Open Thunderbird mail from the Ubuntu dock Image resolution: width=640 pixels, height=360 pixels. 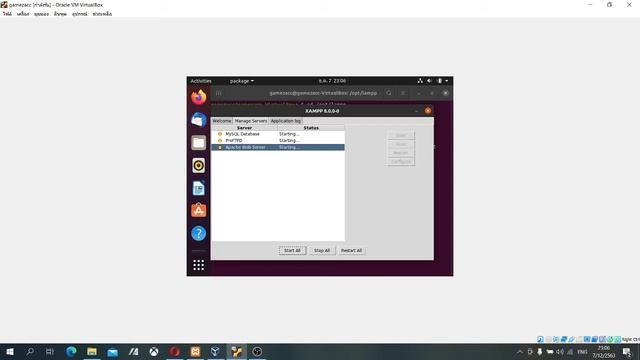tap(199, 120)
